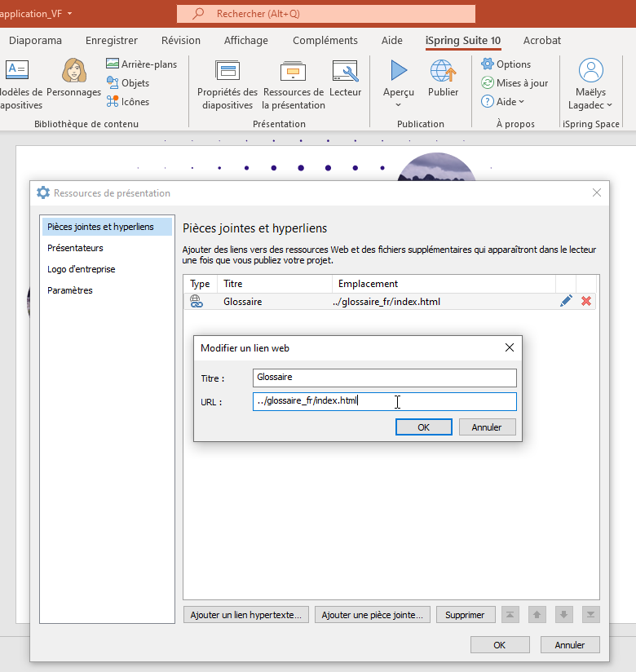The image size is (636, 672).
Task: Click the Lecteur player icon
Action: point(345,72)
